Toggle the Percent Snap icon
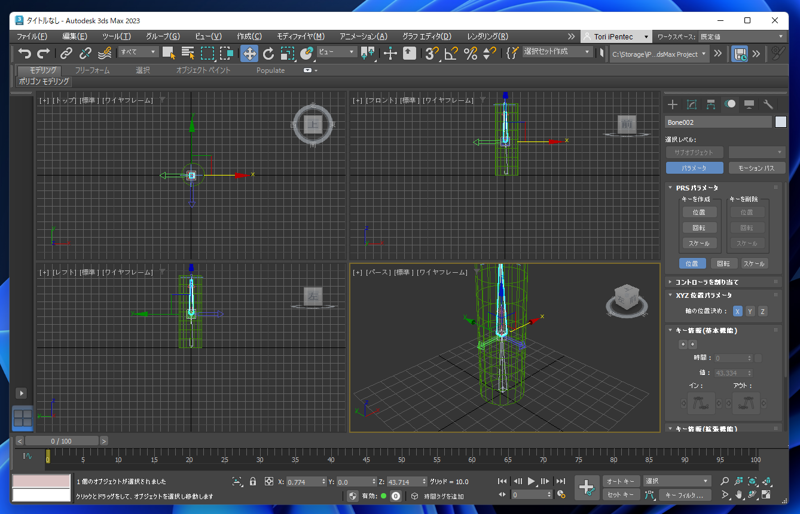Viewport: 800px width, 514px height. [x=470, y=53]
